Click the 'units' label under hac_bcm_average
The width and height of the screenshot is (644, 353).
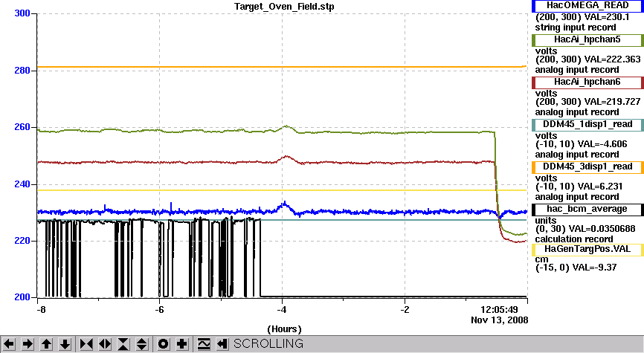pyautogui.click(x=545, y=221)
